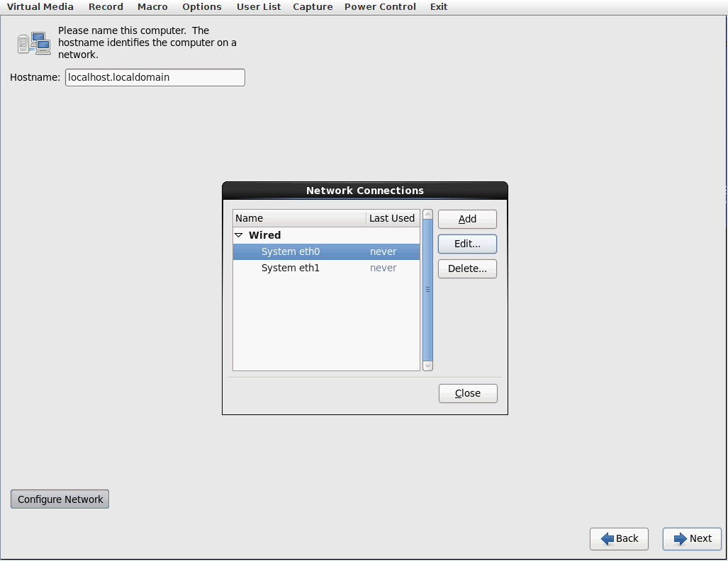Open the Record menu
Image resolution: width=728 pixels, height=561 pixels.
[106, 6]
